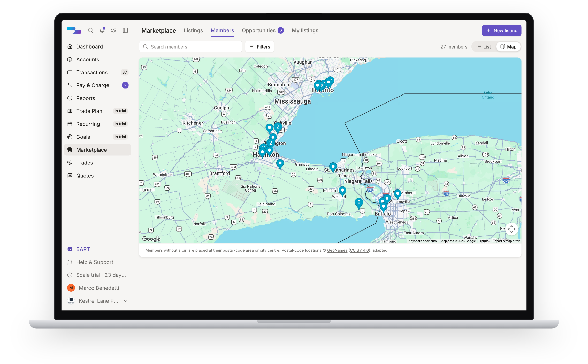Open the settings gear icon
Image resolution: width=588 pixels, height=364 pixels.
pyautogui.click(x=114, y=30)
